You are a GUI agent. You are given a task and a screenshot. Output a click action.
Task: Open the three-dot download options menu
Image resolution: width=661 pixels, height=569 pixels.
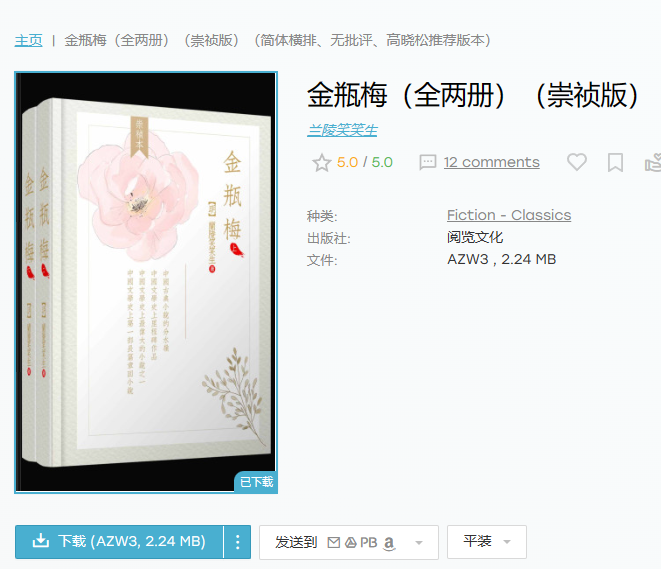point(237,542)
